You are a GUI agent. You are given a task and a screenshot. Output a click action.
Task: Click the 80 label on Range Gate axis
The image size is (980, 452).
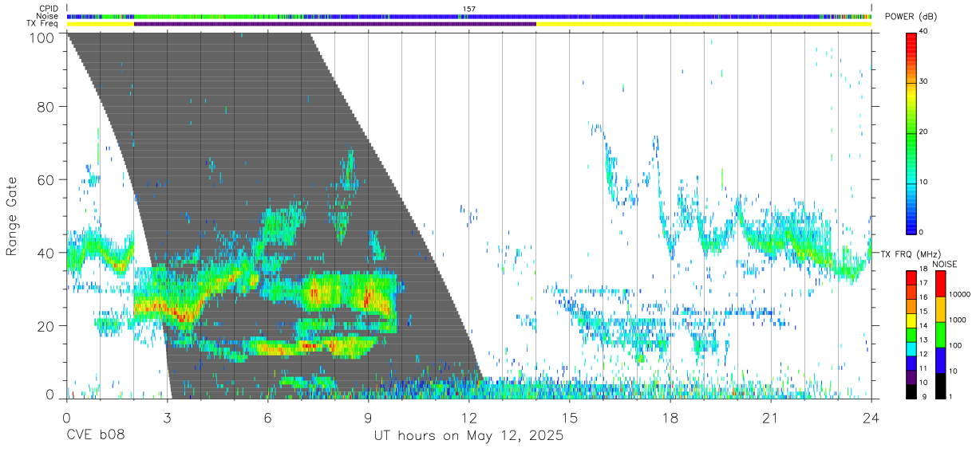45,107
